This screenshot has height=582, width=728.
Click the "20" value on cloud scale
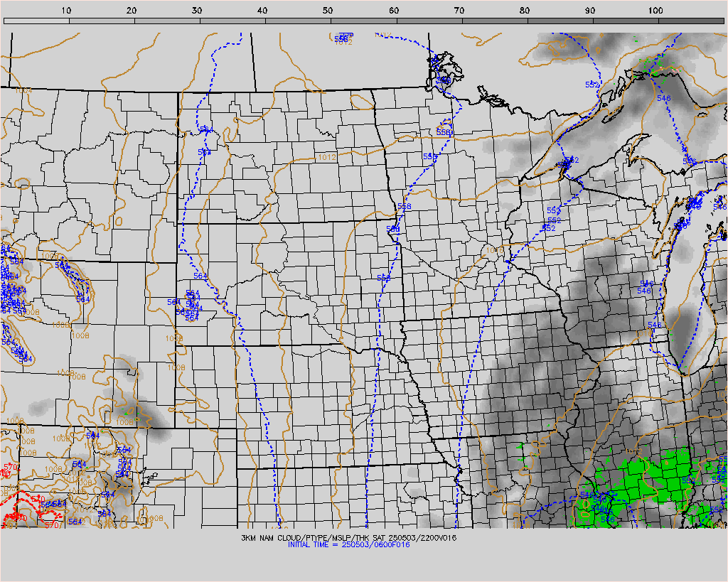point(132,10)
